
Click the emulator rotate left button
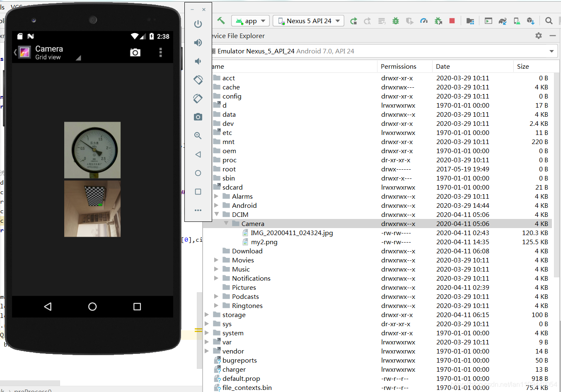[x=198, y=79]
